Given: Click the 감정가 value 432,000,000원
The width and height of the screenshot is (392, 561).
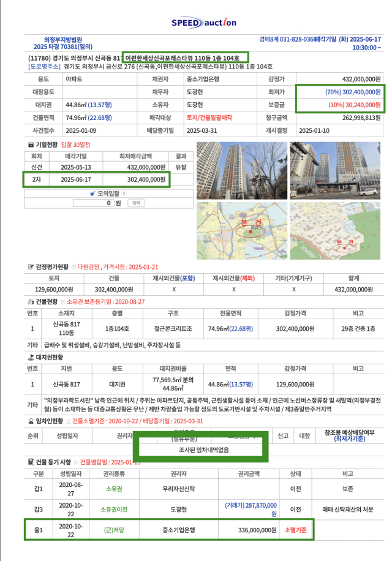Looking at the screenshot, I should click(x=361, y=79).
